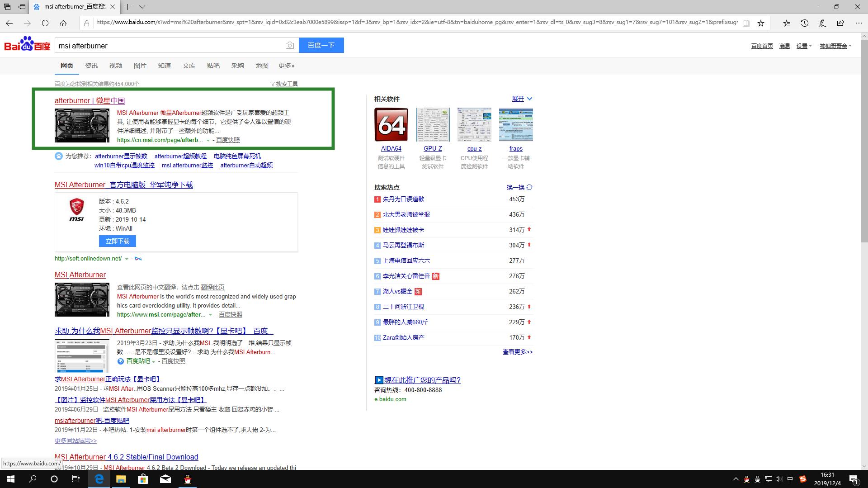Add page to favorites star icon

coord(761,23)
